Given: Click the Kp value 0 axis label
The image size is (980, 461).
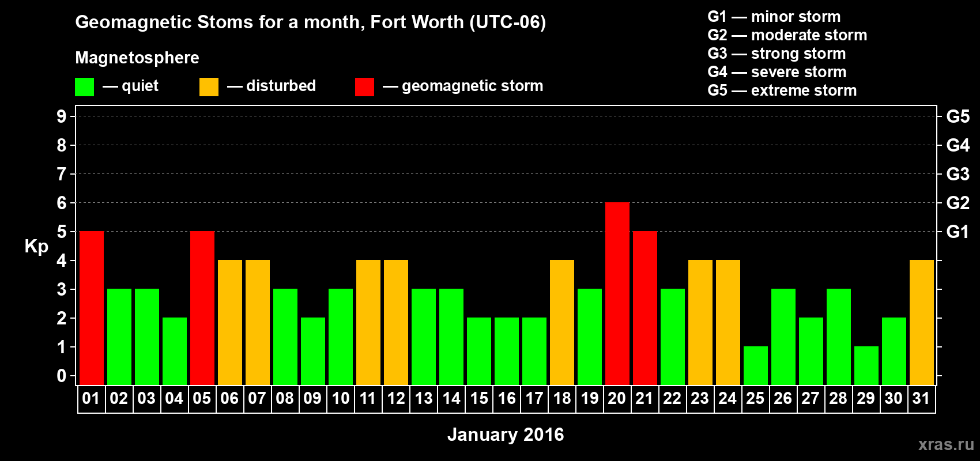Looking at the screenshot, I should [62, 376].
